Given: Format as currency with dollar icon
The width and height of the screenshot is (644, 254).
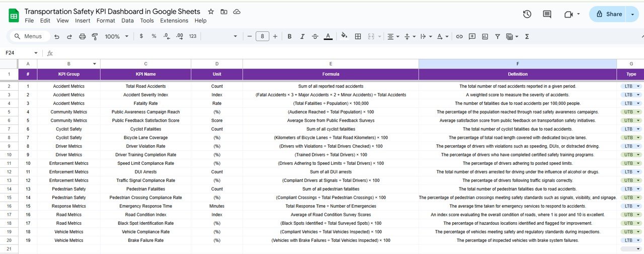Looking at the screenshot, I should pyautogui.click(x=141, y=36).
